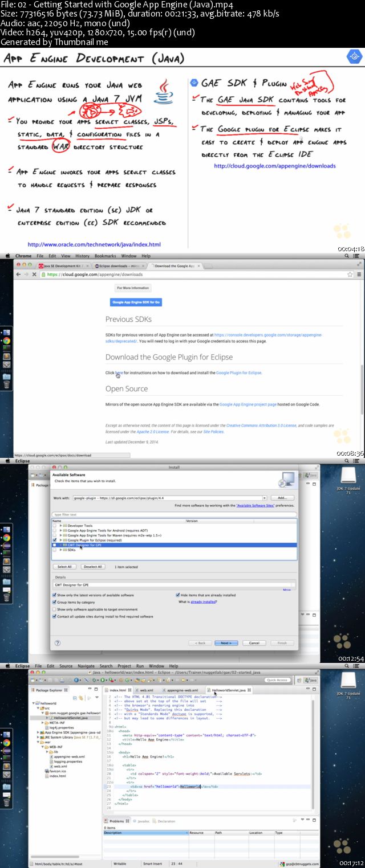The width and height of the screenshot is (365, 868).
Task: Click the stop-loading X icon in Chrome
Action: click(34, 275)
